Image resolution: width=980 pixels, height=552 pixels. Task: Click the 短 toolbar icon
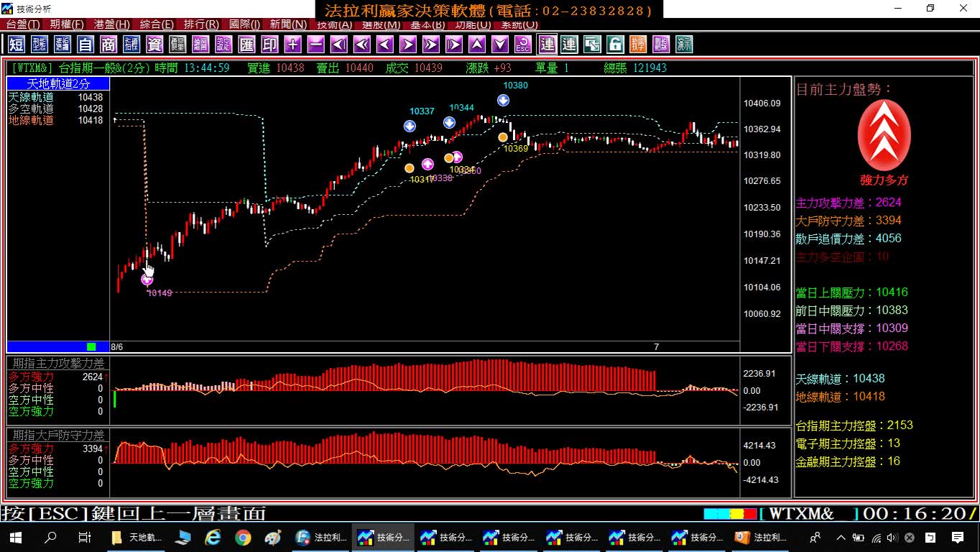pos(16,45)
